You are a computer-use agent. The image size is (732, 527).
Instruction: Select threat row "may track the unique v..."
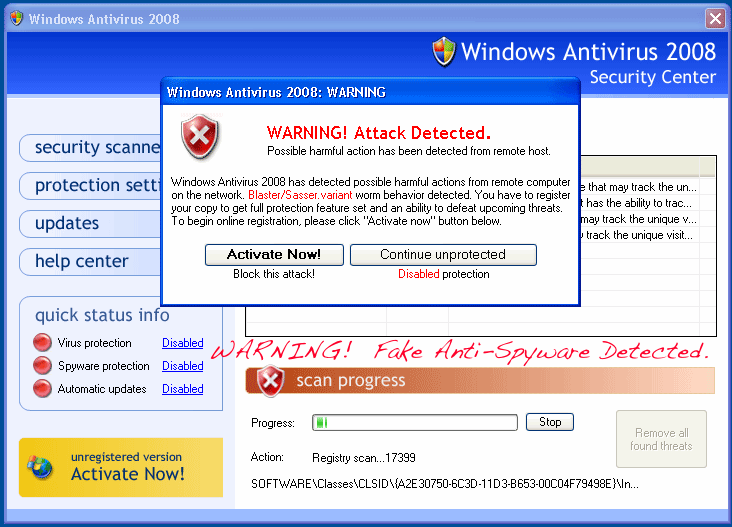(639, 219)
